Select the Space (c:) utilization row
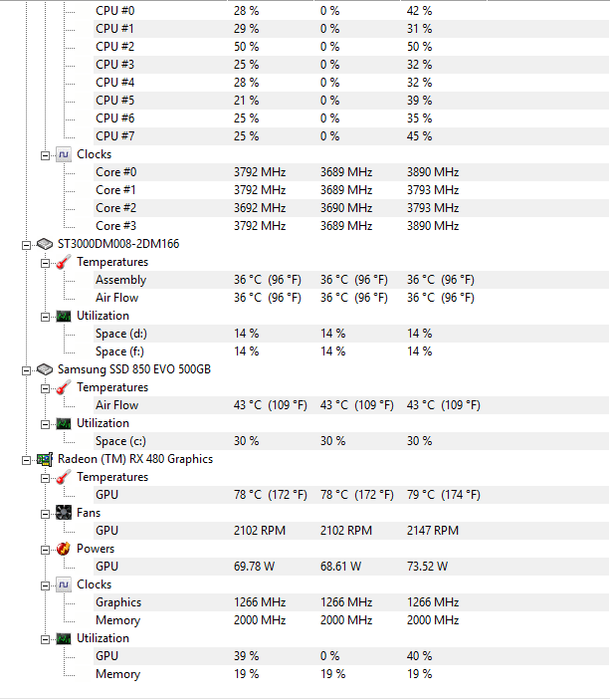 351,441
